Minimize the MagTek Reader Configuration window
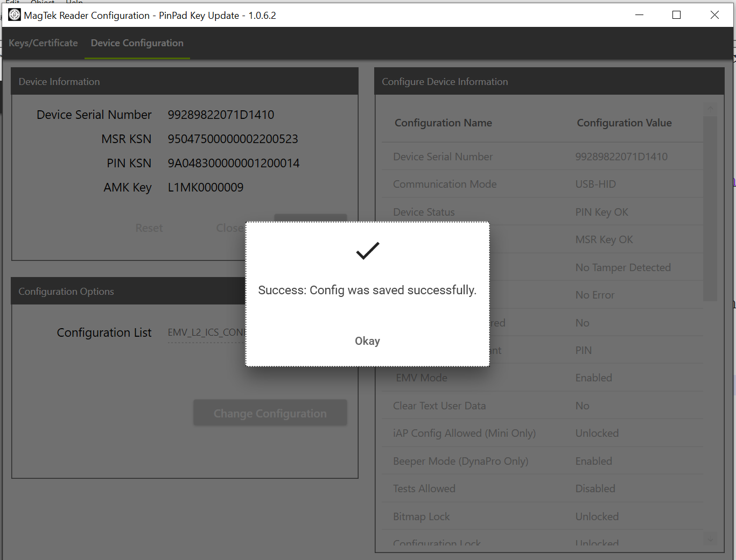Screen dimensions: 736x560 pyautogui.click(x=639, y=15)
